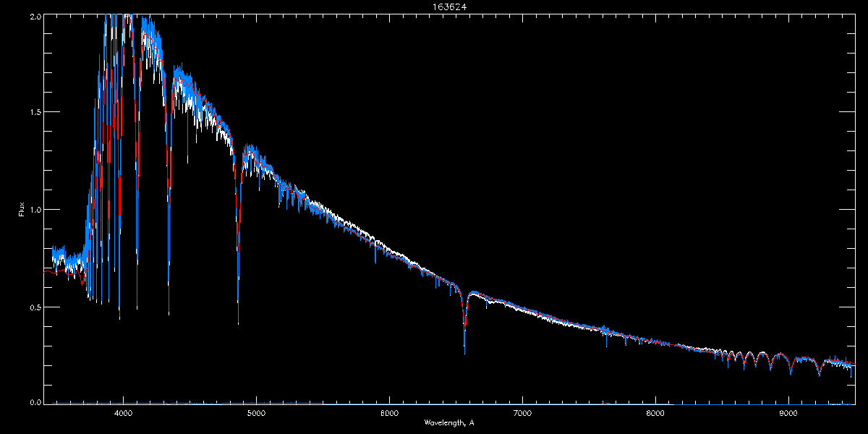Click the x-axis label Wavelength, A
This screenshot has width=868, height=434.
[x=448, y=422]
